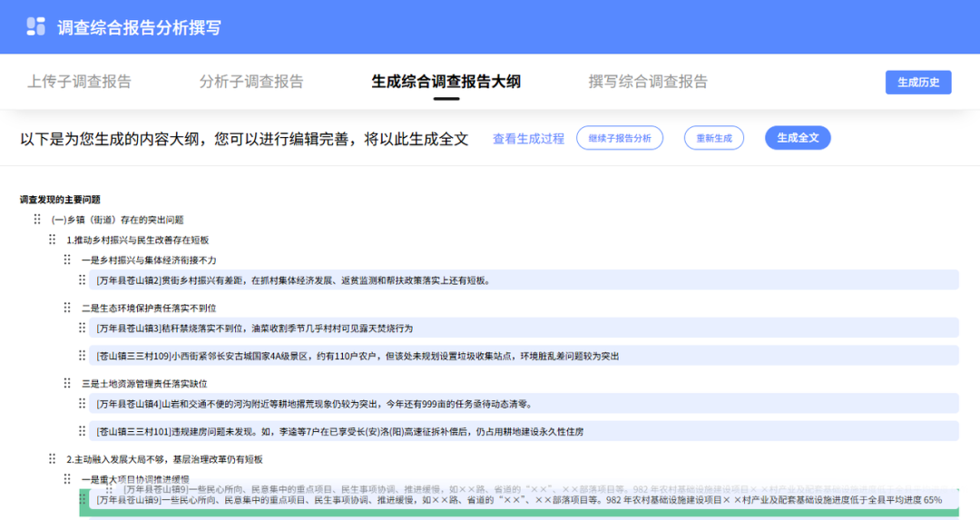Switch to 分析子调查报告 tab
Screen dimensions: 980x520
pos(251,82)
